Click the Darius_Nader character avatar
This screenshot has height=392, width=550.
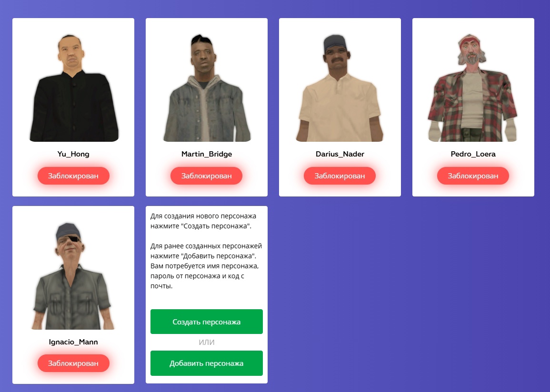(340, 88)
